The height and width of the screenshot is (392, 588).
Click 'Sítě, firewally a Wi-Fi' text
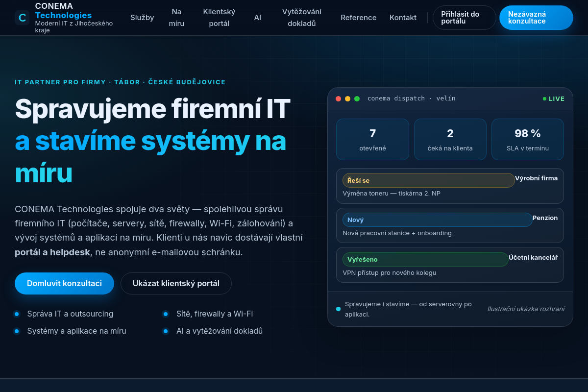[215, 314]
